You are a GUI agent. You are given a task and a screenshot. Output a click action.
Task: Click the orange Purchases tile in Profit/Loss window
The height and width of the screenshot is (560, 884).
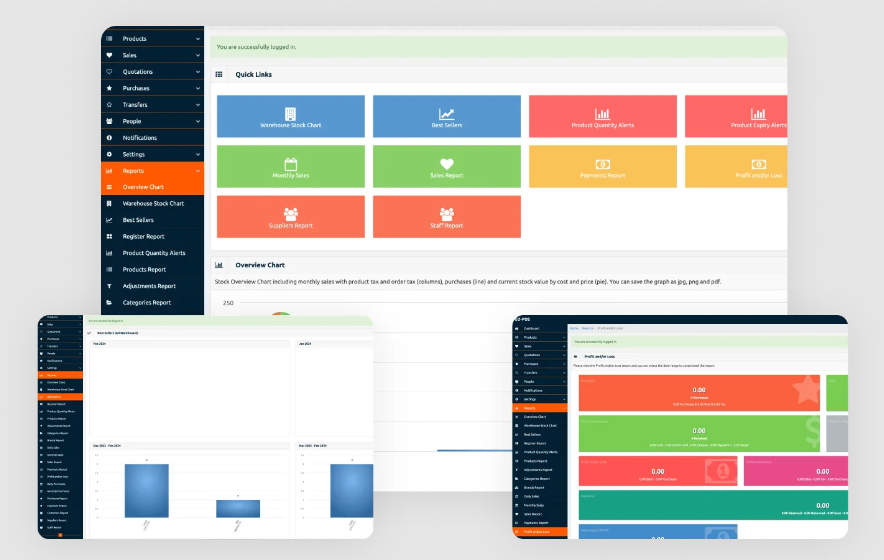point(699,393)
